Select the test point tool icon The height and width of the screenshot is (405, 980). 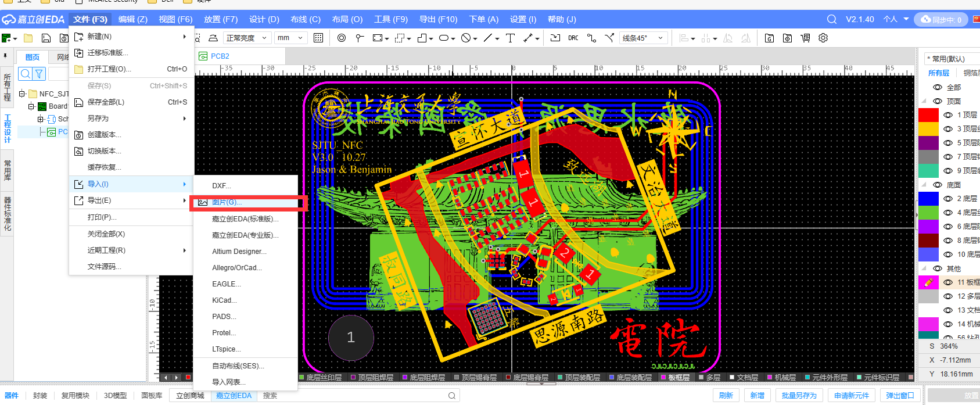pos(360,38)
